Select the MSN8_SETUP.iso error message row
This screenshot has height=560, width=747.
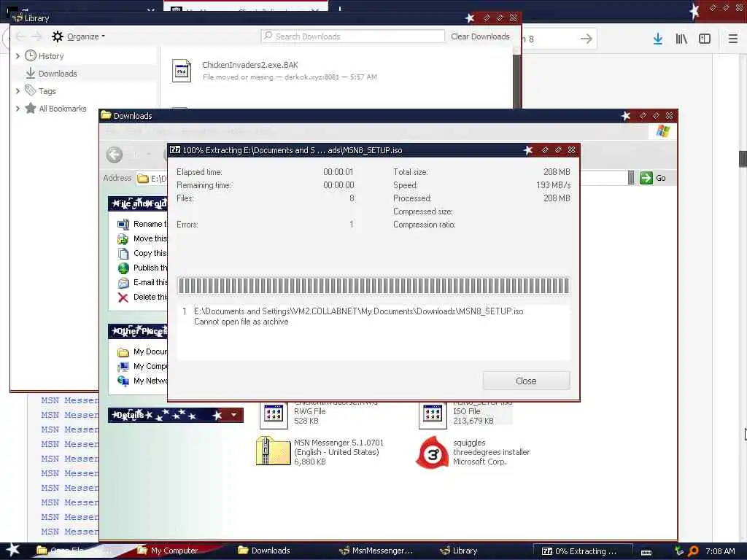pos(373,316)
